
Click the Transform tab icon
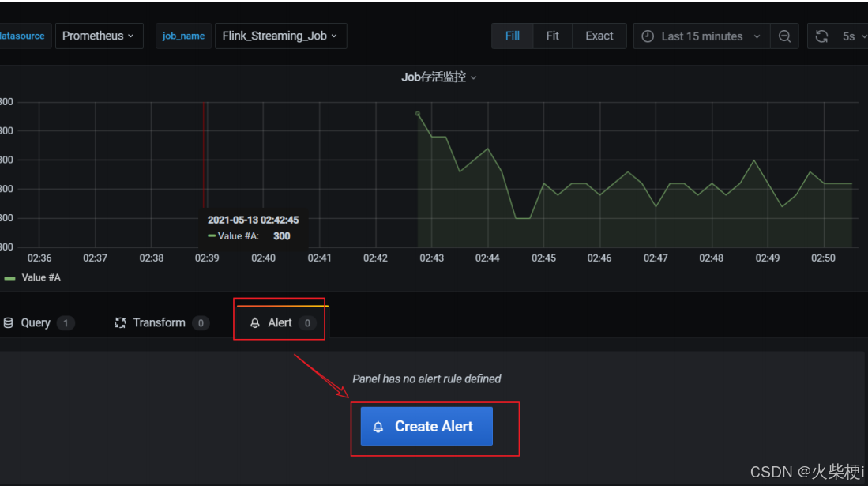[120, 322]
